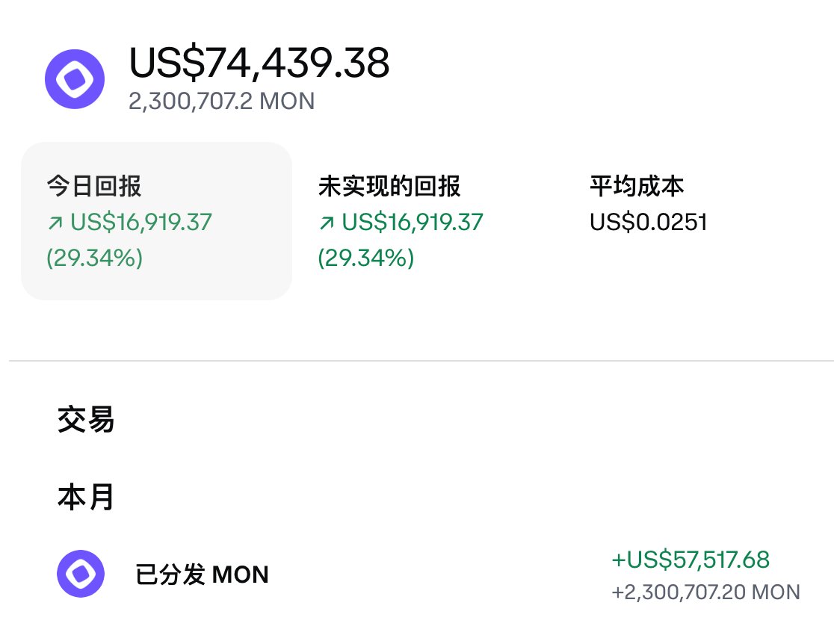This screenshot has width=834, height=644.
Task: Click the US$16,919.37 amount under 未实现的回报
Action: [413, 223]
